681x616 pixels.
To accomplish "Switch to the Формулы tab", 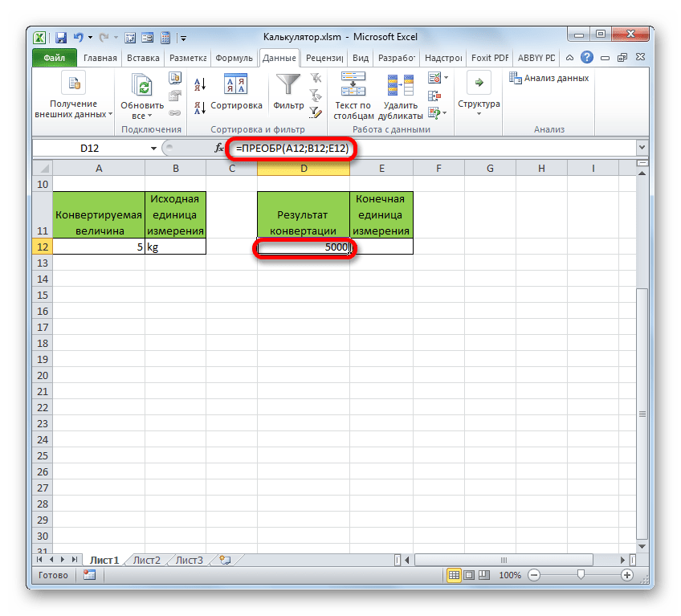I will 234,58.
